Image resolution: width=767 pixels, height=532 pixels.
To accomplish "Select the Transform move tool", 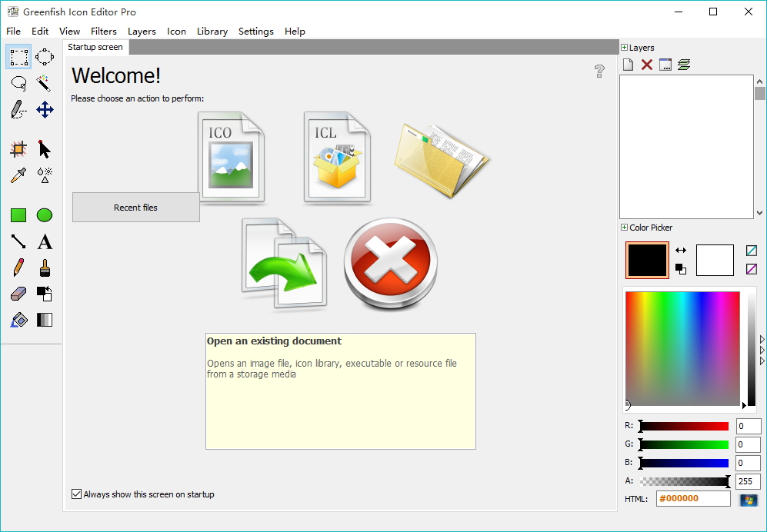I will [45, 109].
